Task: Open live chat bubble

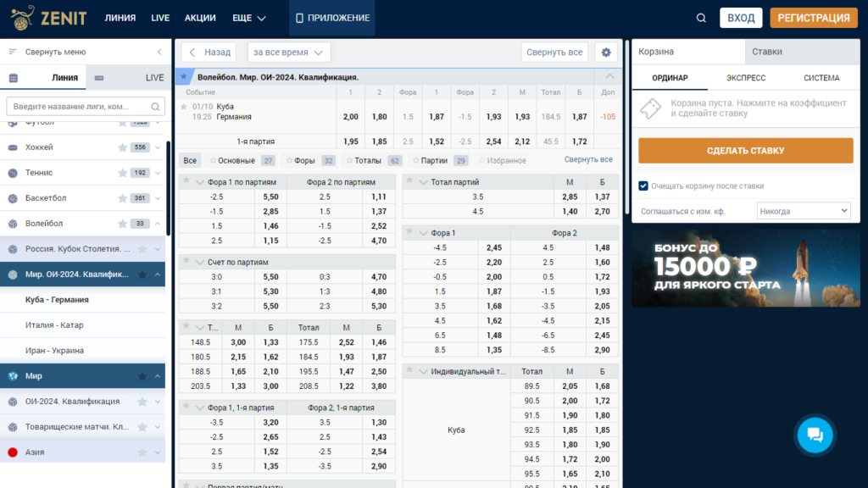Action: coord(815,435)
